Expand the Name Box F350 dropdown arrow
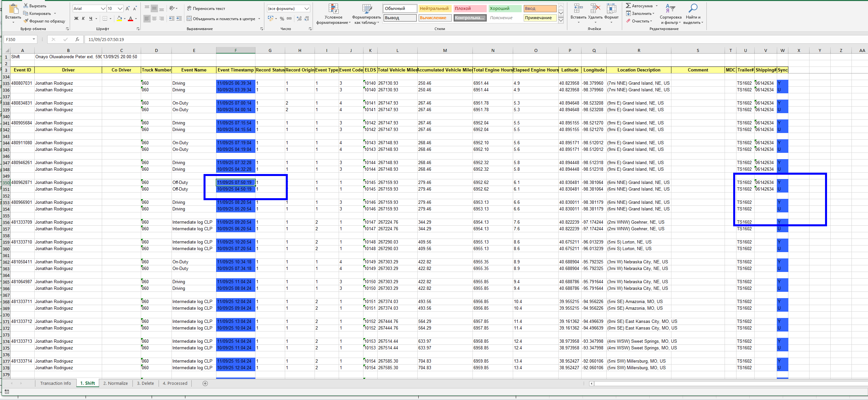This screenshot has width=868, height=400. 34,39
